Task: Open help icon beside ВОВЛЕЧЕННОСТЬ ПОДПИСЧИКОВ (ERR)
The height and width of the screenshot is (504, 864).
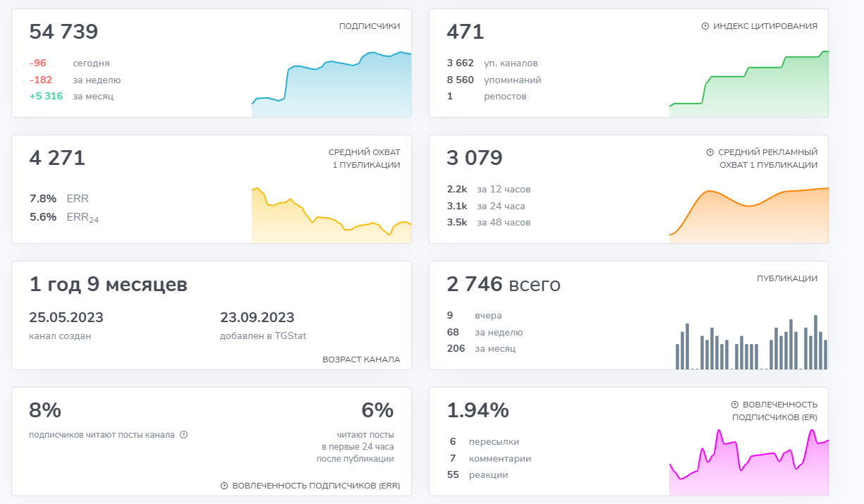Action: [224, 486]
